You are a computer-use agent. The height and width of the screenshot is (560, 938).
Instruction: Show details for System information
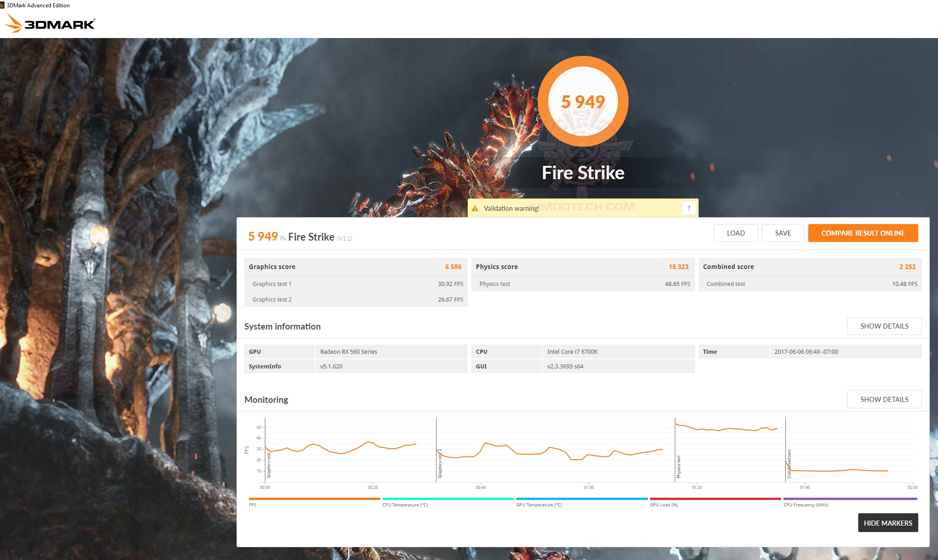(884, 326)
